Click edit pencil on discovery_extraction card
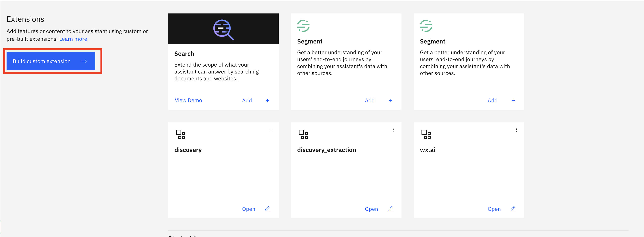 [x=390, y=209]
